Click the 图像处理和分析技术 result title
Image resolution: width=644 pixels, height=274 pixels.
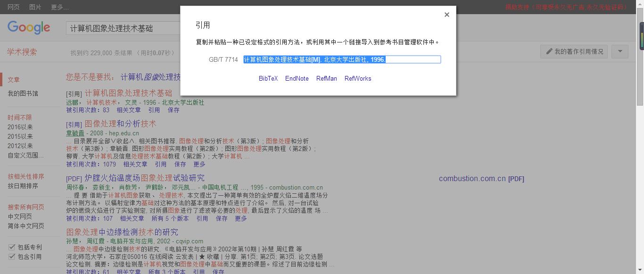click(120, 124)
